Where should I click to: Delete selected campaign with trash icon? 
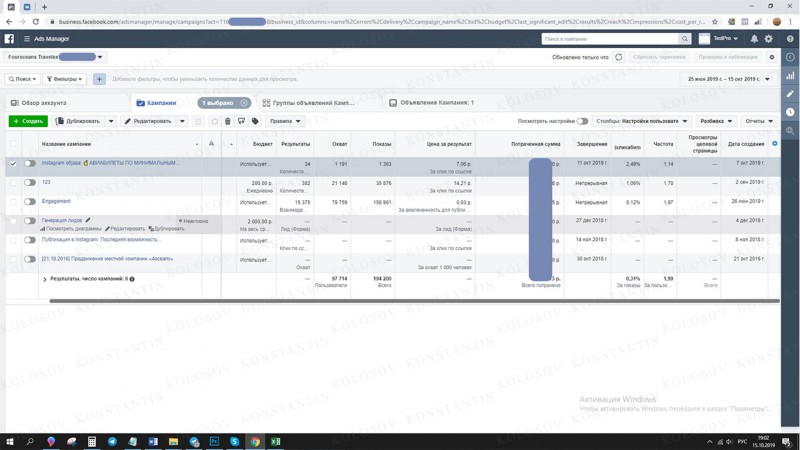point(228,121)
